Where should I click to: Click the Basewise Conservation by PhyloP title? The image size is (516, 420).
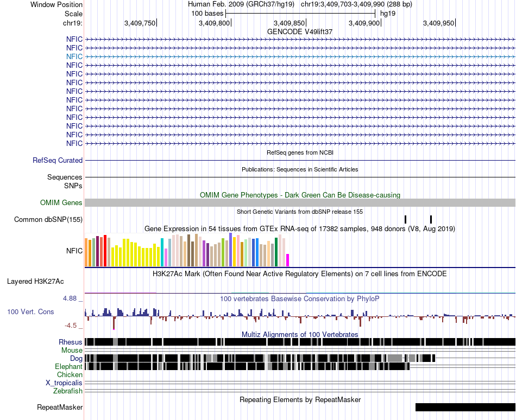300,298
